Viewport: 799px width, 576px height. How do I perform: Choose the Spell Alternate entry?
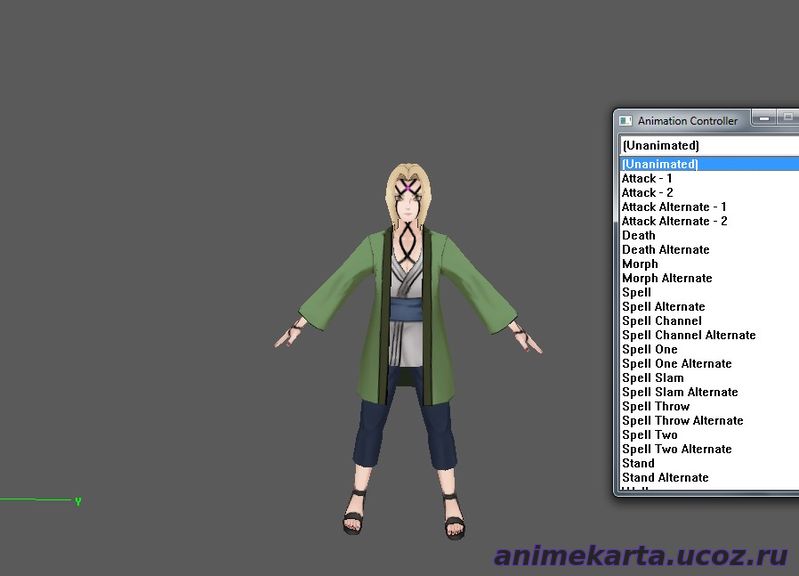(x=709, y=307)
